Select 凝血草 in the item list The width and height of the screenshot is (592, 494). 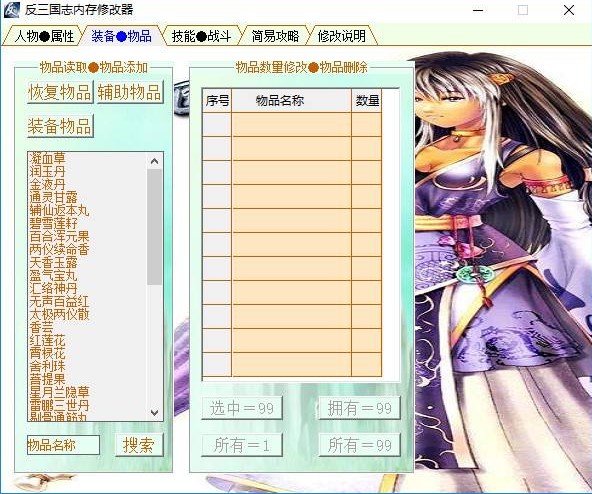click(48, 158)
